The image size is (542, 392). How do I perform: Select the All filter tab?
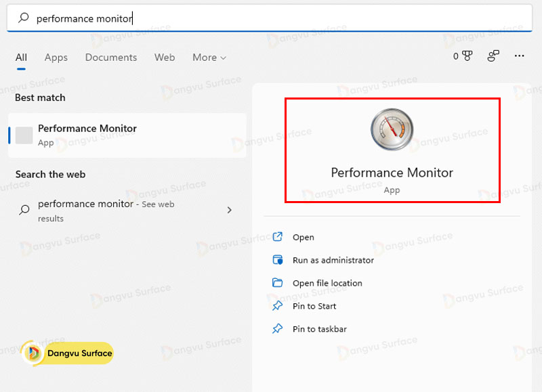tap(21, 58)
